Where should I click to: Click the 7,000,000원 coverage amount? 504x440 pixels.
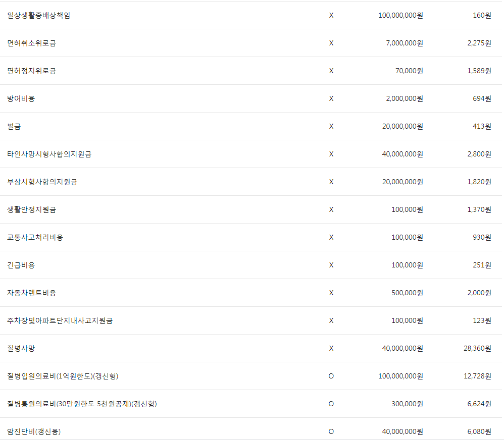coord(405,43)
